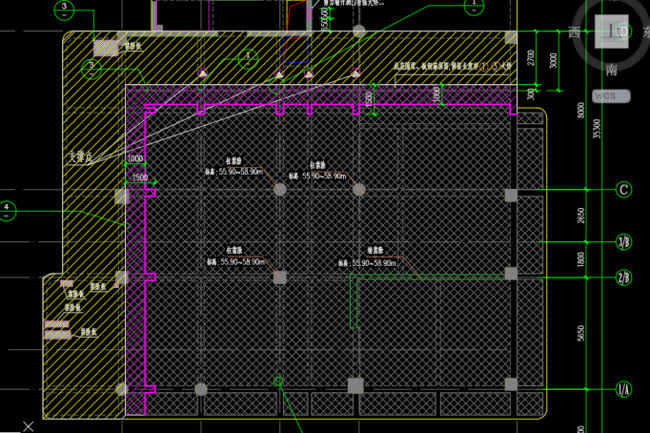Click the small green circle on bottom grid line
The height and width of the screenshot is (433, 650).
coord(279,381)
